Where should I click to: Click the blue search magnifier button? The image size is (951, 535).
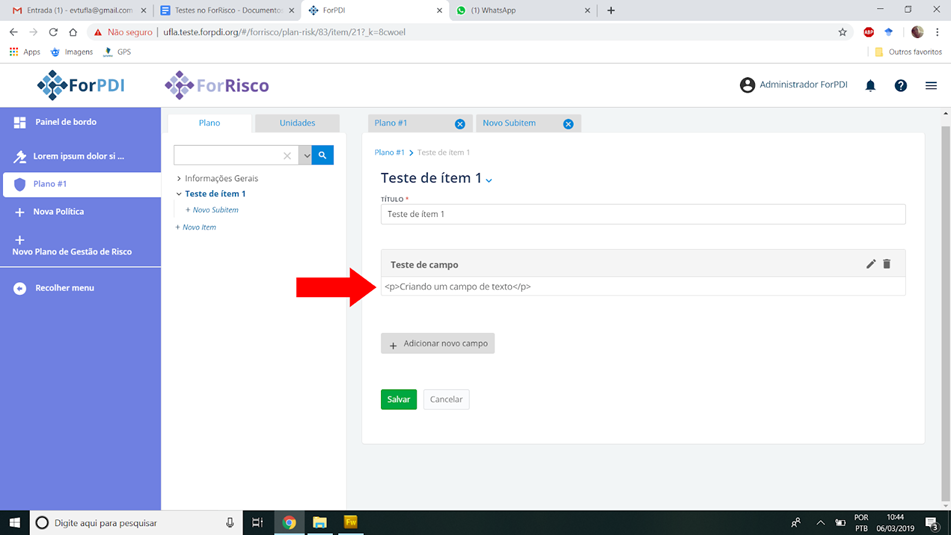pos(323,155)
